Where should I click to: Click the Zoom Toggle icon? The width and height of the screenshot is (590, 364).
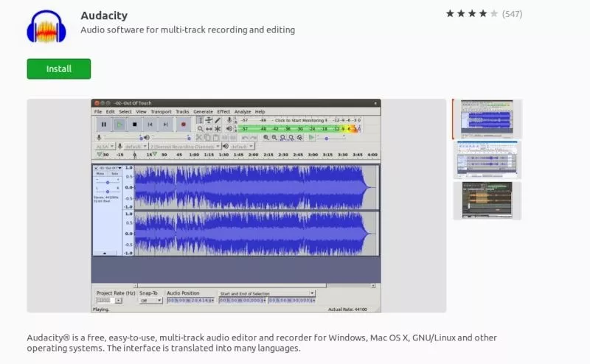[299, 138]
